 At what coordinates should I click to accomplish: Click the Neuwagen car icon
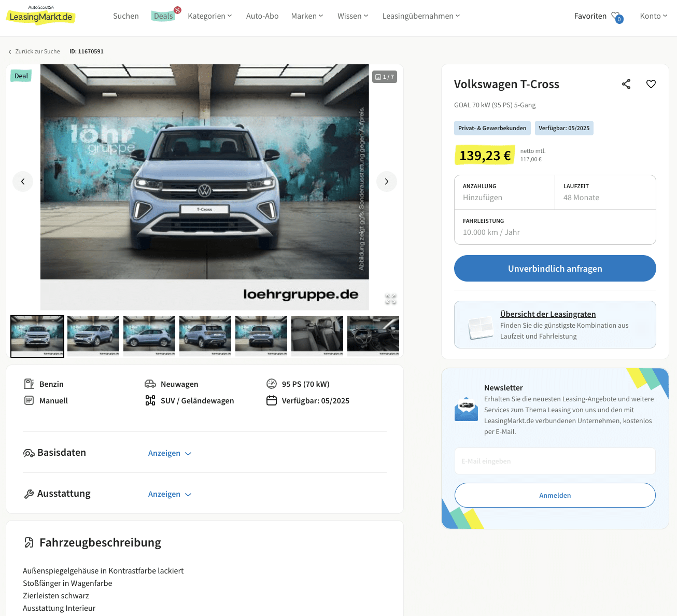coord(150,384)
